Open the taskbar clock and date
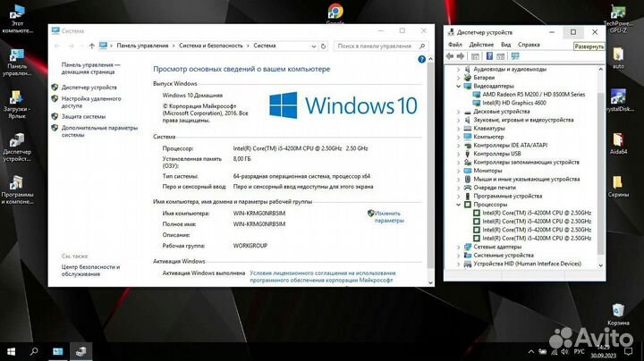644x361 pixels. (x=604, y=351)
